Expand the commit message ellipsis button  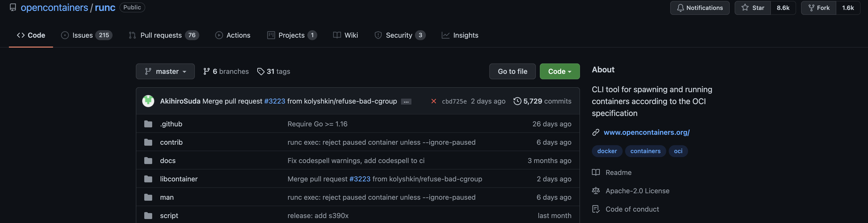point(406,102)
